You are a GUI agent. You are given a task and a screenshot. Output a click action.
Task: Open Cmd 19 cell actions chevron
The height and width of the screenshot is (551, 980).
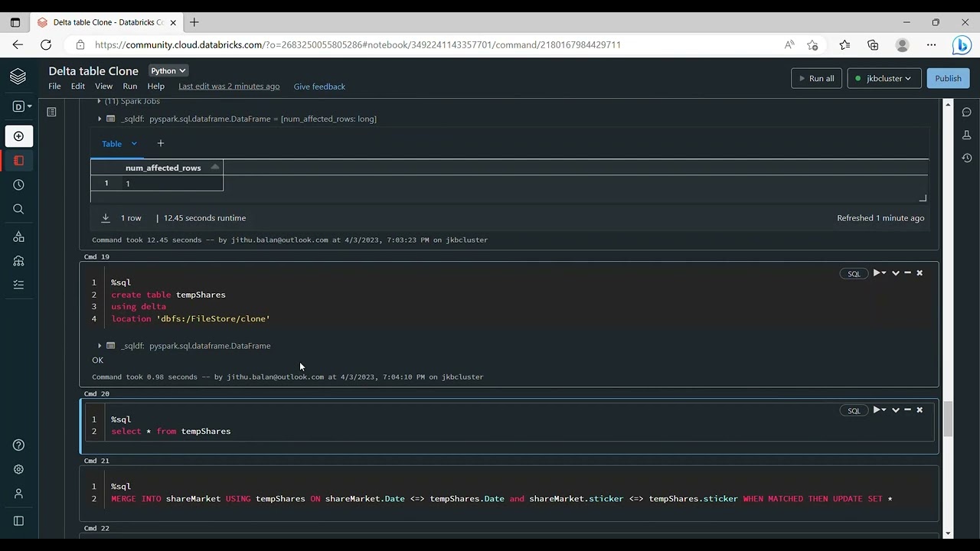895,273
